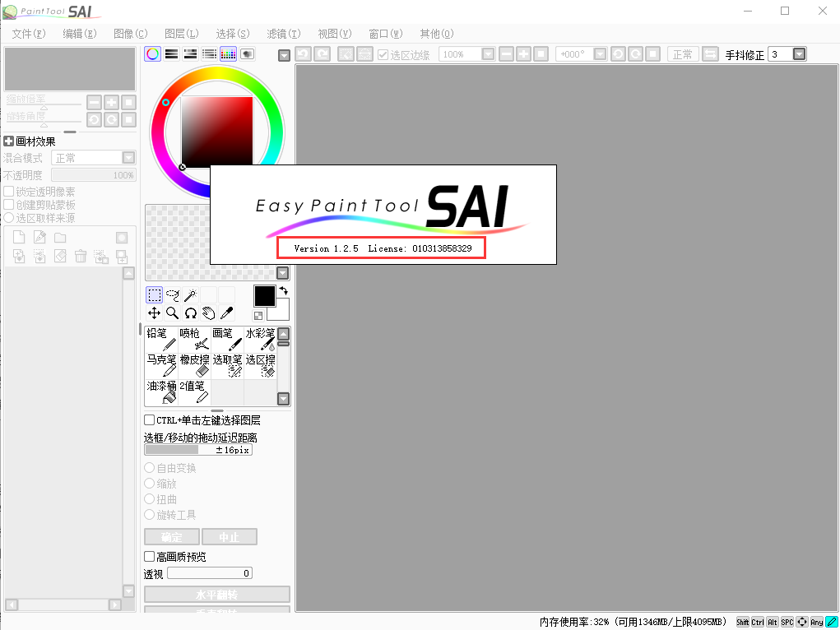Enable the 锁定透明像素 checkbox
The image size is (840, 630).
[x=10, y=190]
